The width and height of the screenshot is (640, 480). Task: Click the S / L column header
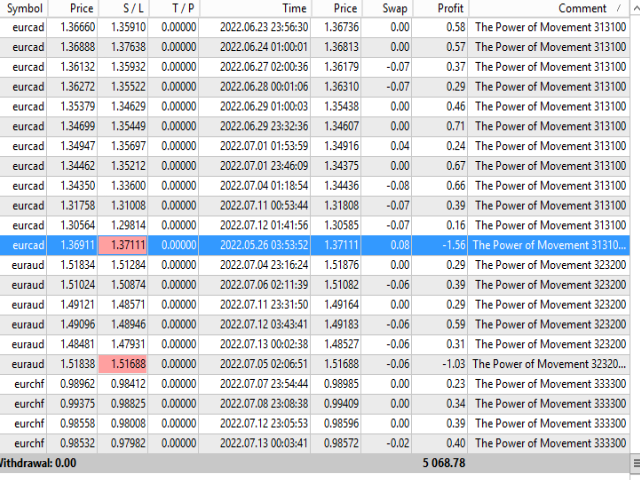133,8
